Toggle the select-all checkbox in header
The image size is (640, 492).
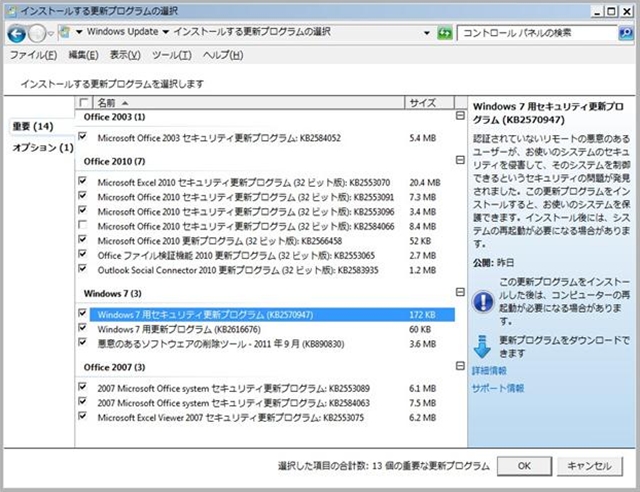(83, 102)
